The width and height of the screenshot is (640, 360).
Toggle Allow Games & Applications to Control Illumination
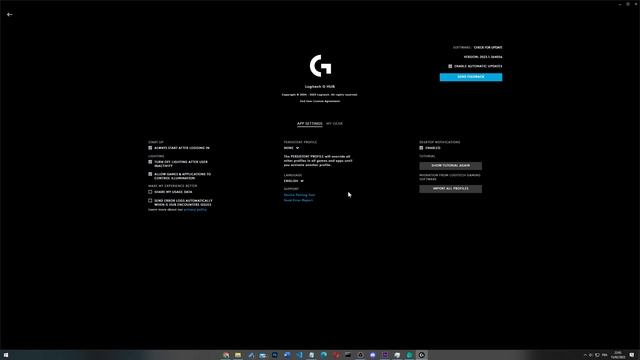click(x=150, y=174)
